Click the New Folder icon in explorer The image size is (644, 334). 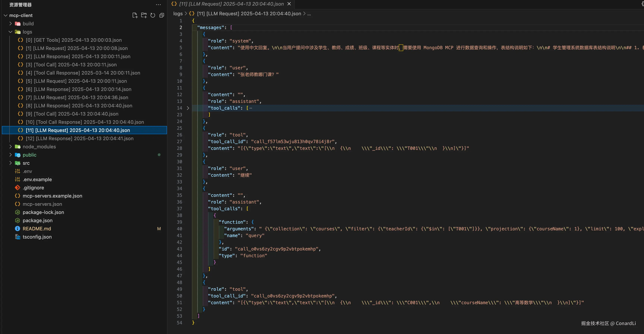click(x=144, y=15)
